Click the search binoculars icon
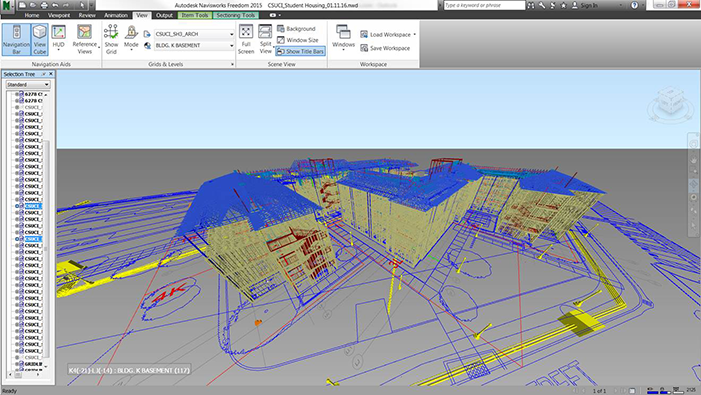 click(x=531, y=5)
